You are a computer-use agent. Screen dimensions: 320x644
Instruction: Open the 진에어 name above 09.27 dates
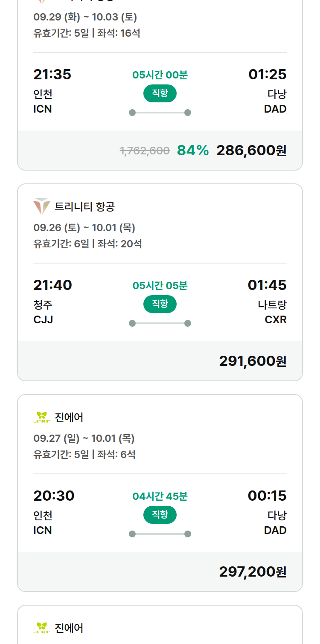coord(69,418)
